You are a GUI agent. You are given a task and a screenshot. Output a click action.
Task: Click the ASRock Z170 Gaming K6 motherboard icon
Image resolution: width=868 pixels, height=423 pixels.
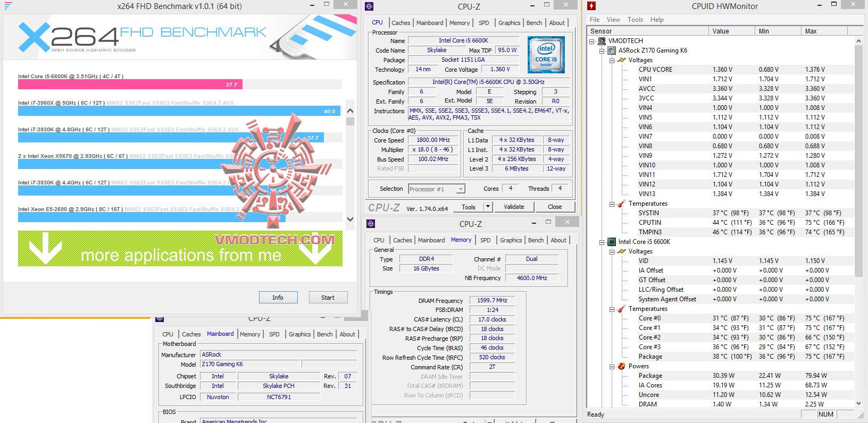[x=612, y=50]
